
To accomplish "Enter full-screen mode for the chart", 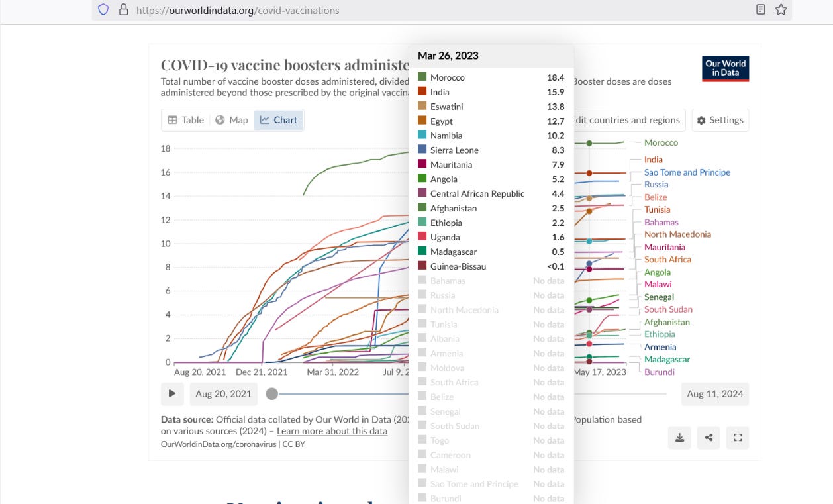I will point(738,437).
